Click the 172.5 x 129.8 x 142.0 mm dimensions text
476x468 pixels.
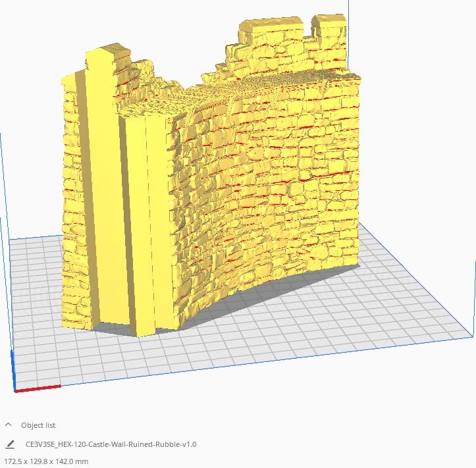(46, 461)
